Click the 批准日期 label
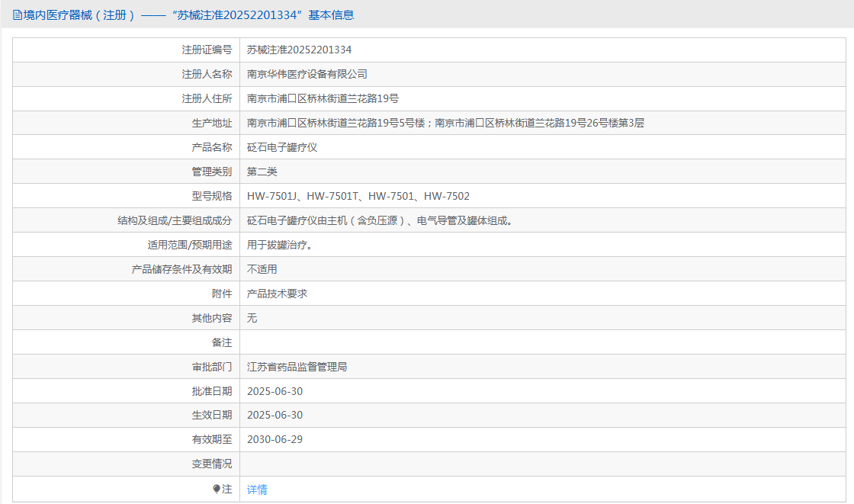Screen dimensions: 854x504 click(x=212, y=391)
